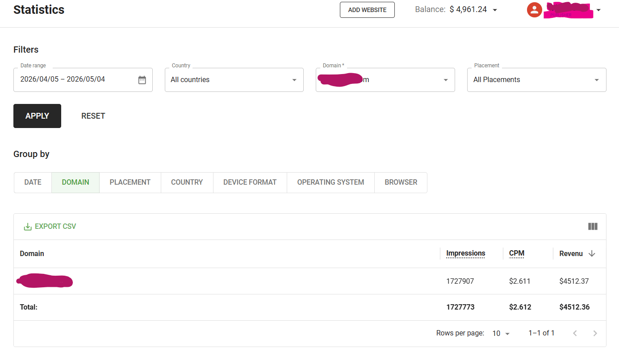Sort by Revenue column header

[x=571, y=253]
